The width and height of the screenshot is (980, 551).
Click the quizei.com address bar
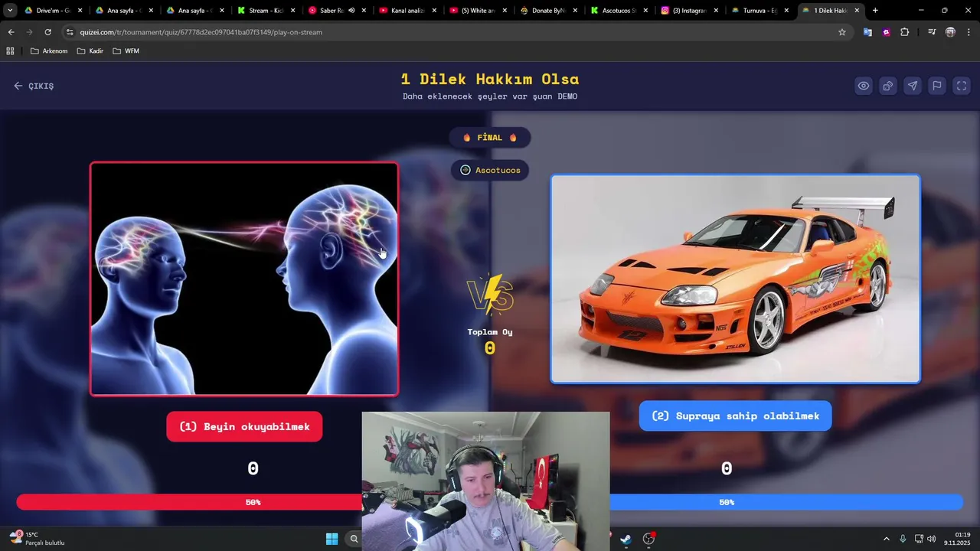[452, 32]
